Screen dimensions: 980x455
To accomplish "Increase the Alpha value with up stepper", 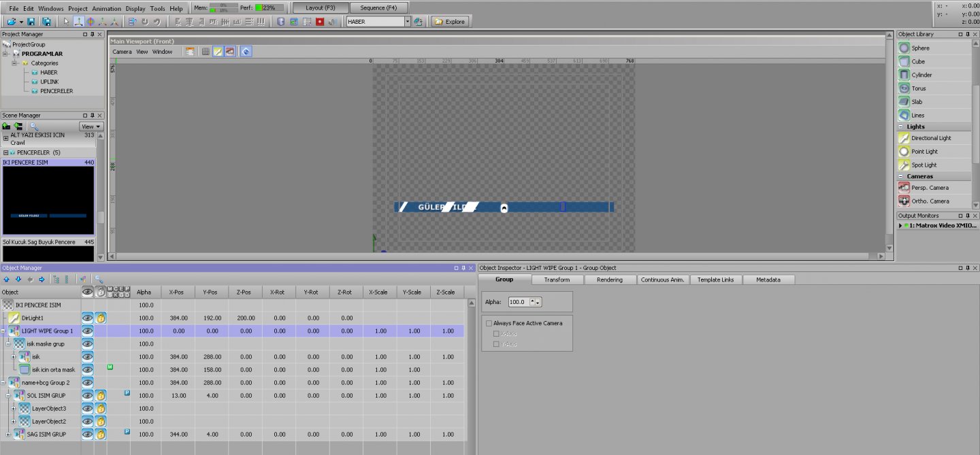I will coord(532,301).
